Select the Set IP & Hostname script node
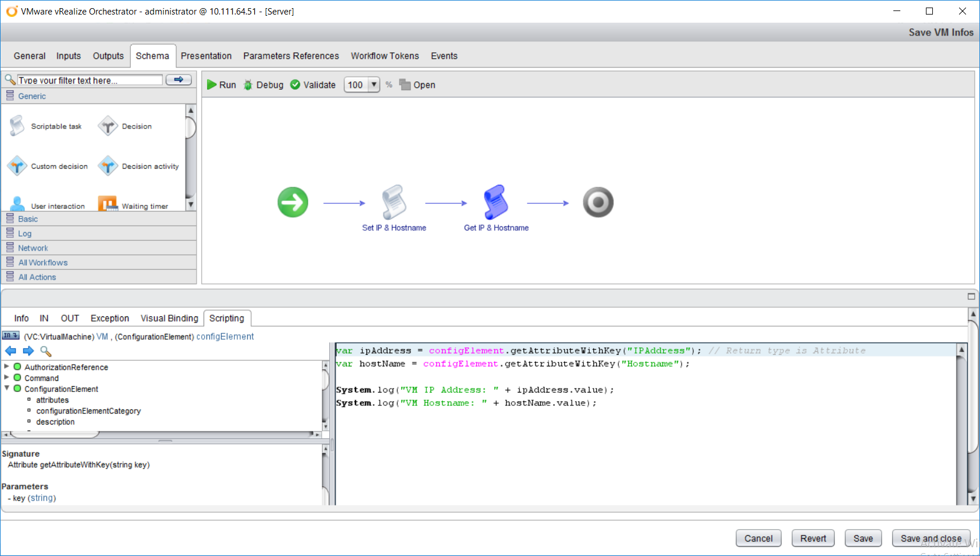Viewport: 980px width, 556px height. [394, 202]
